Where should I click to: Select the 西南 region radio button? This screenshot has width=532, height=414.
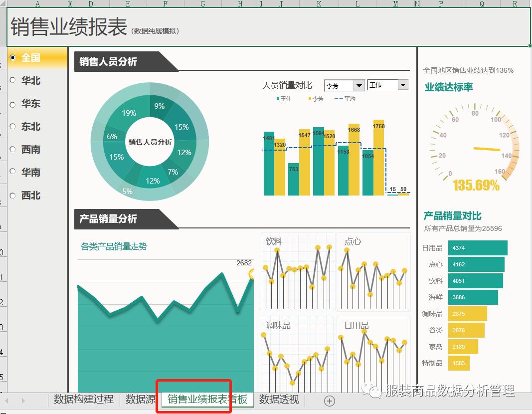tap(13, 149)
